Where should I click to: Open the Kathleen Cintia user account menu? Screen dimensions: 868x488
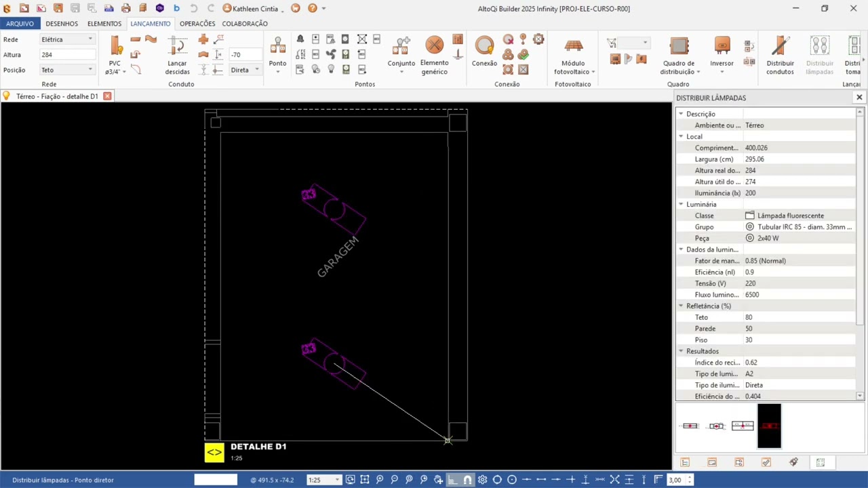coord(254,8)
